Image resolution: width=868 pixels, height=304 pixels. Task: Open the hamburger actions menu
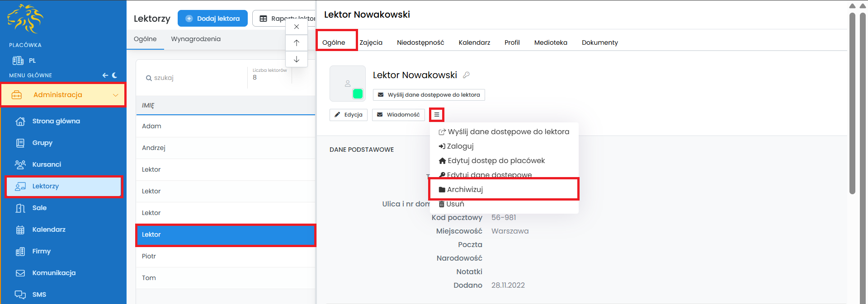click(437, 115)
